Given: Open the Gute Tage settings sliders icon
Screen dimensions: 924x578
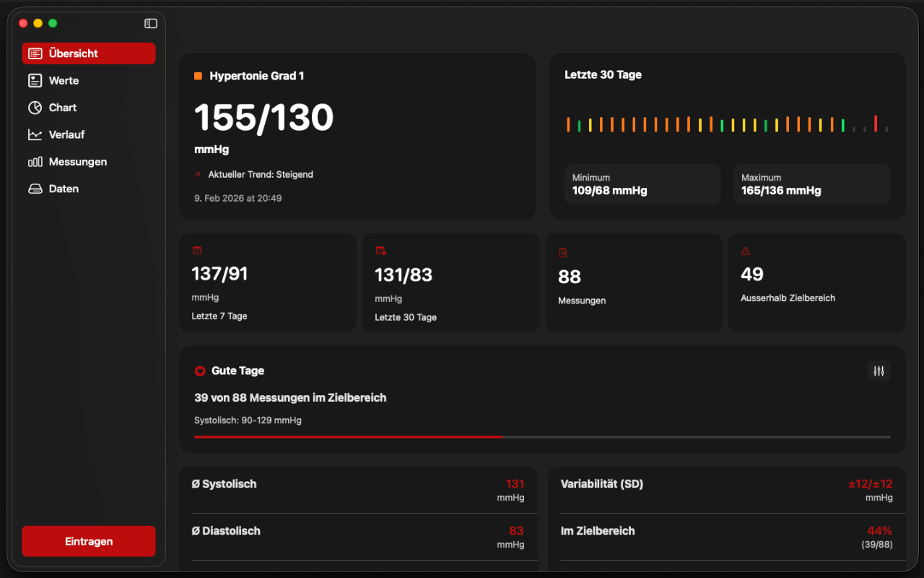Looking at the screenshot, I should point(879,371).
